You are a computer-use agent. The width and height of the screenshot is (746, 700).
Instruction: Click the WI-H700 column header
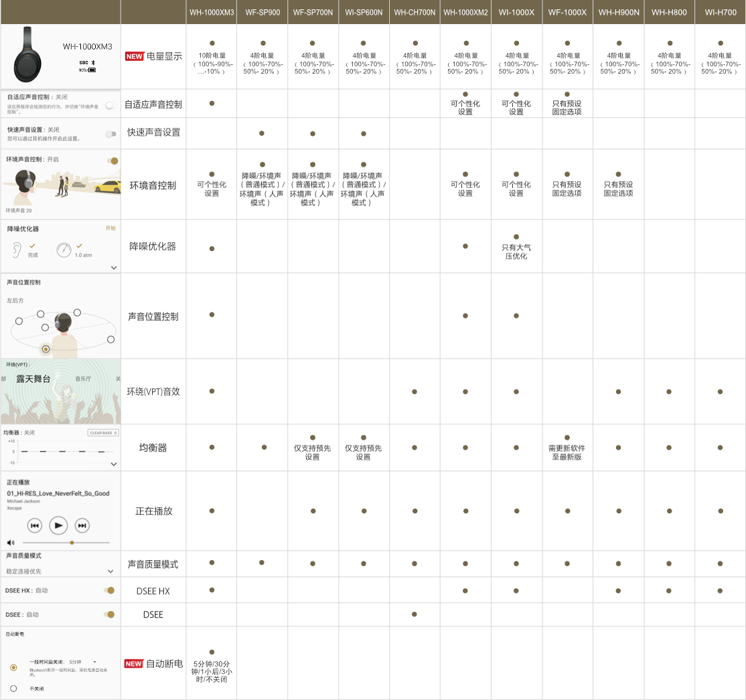(x=721, y=12)
